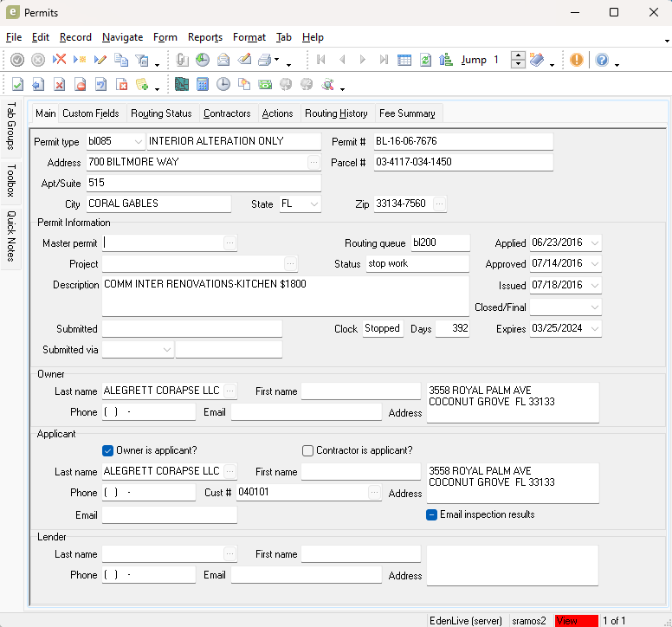This screenshot has width=672, height=627.
Task: Open the printer icon in toolbar
Action: [x=265, y=60]
